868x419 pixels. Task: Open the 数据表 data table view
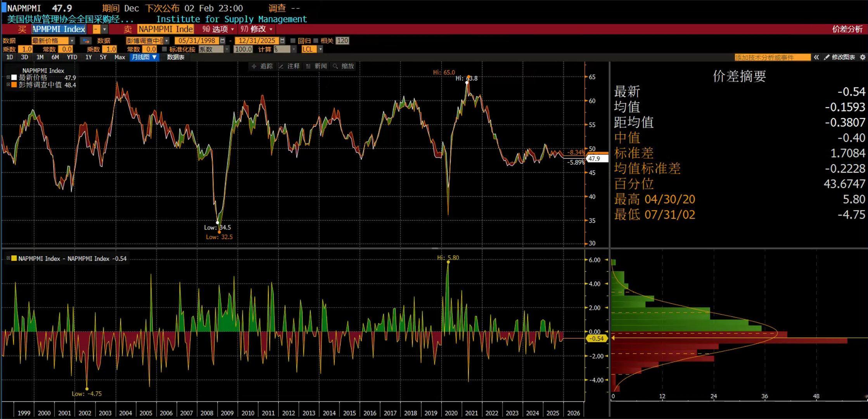pyautogui.click(x=175, y=57)
